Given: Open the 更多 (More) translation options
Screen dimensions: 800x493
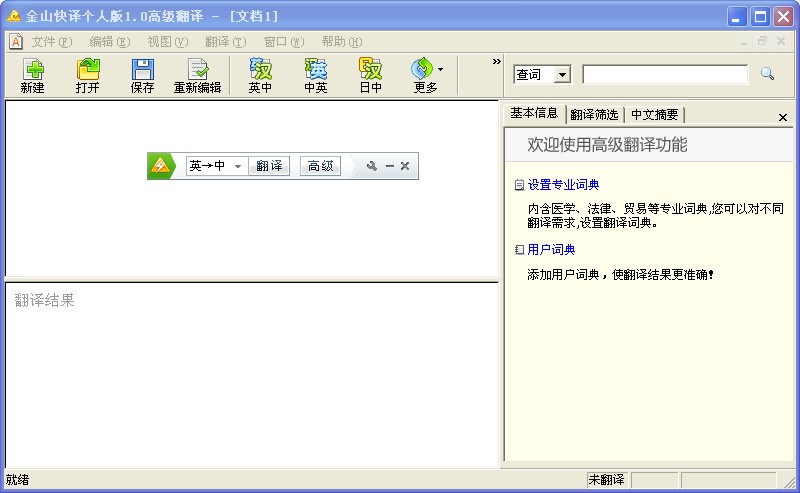Looking at the screenshot, I should (x=426, y=75).
